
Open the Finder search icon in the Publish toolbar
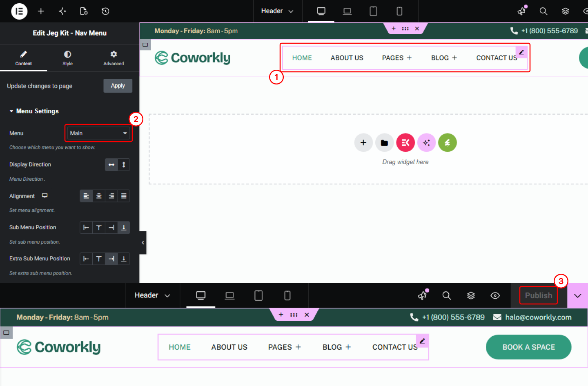point(447,295)
